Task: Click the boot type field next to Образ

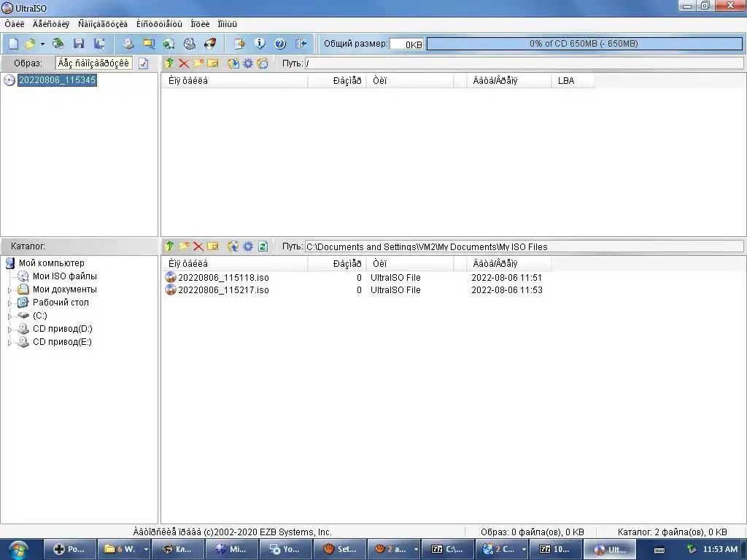Action: (x=94, y=63)
